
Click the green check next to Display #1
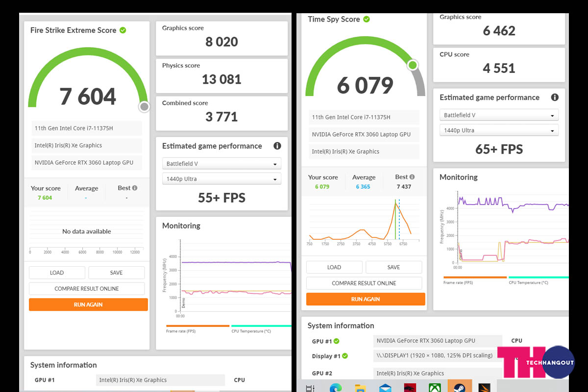point(345,356)
